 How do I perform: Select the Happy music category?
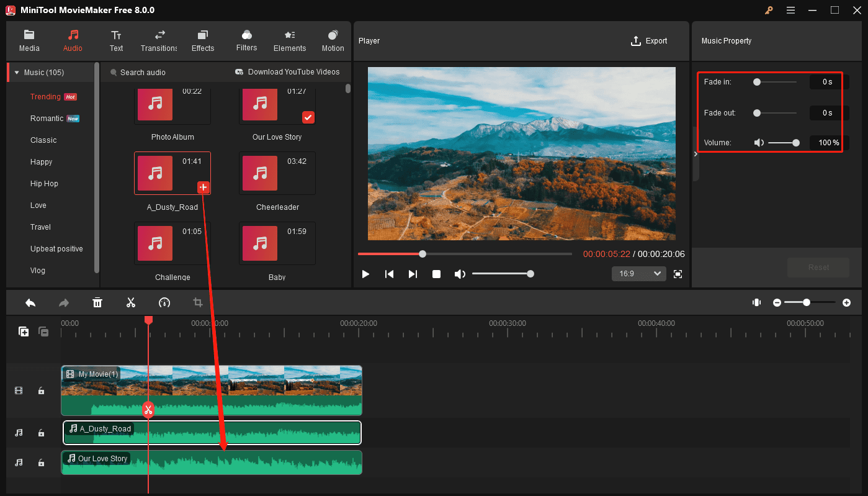[x=42, y=162]
